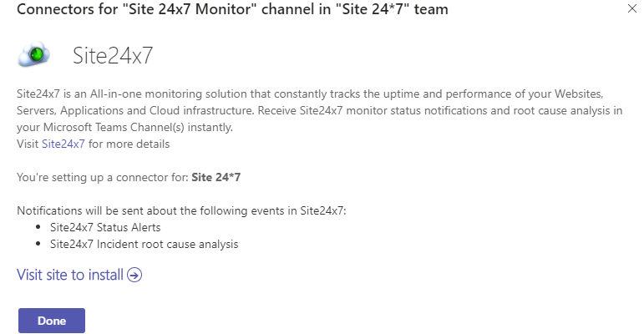Screen dimensions: 644x334
Task: Click the Connectors dialog title text
Action: pos(232,9)
